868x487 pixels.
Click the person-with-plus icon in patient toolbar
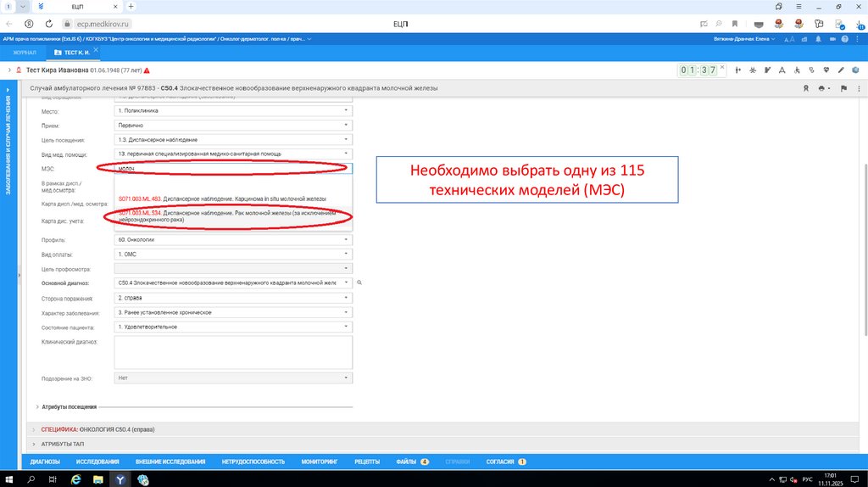pos(738,70)
